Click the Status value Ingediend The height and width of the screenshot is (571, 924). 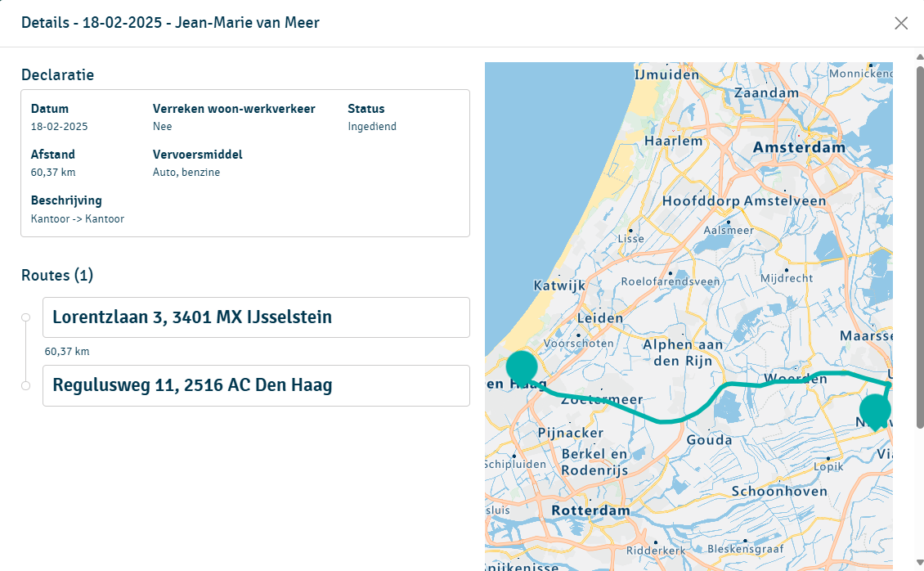coord(372,127)
